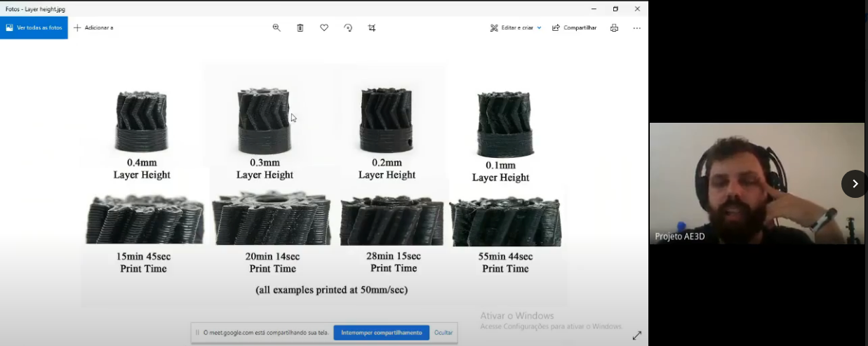The width and height of the screenshot is (868, 346).
Task: Go back to Ver todas as fotos
Action: (34, 27)
